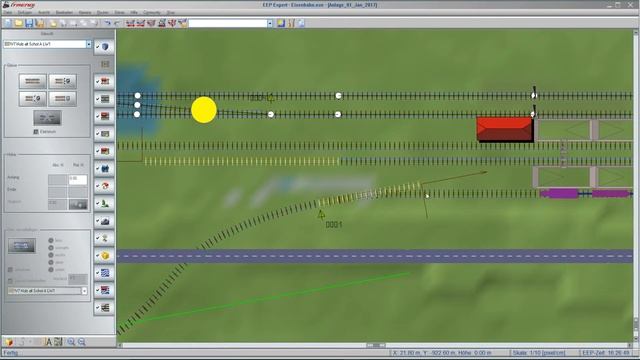Open the track style dropdown at panel top
Image resolution: width=640 pixels, height=360 pixels.
(x=89, y=44)
